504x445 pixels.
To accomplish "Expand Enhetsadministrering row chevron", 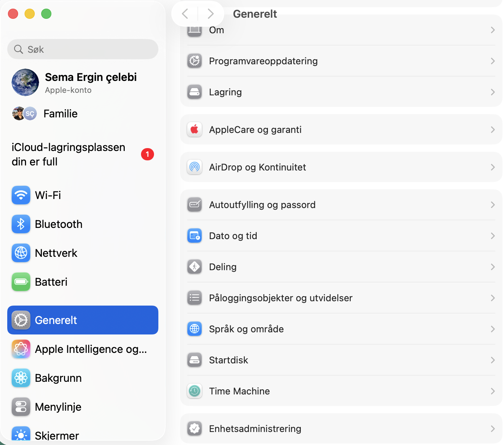I will tap(492, 429).
